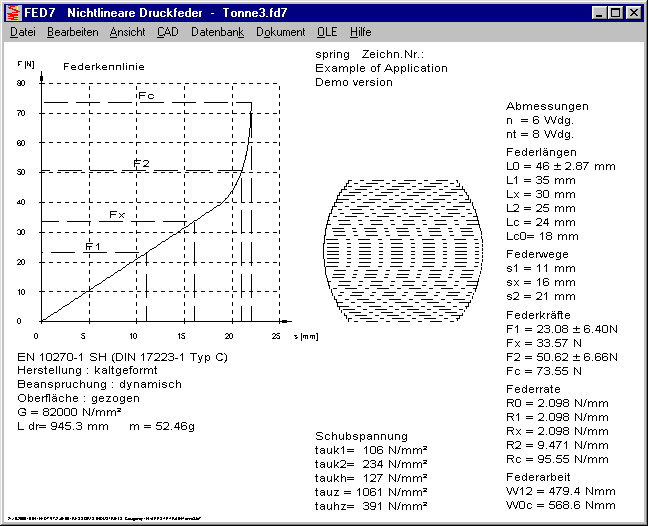Click the F1 label on the graph
Screen dimensions: 648x526
click(92, 246)
